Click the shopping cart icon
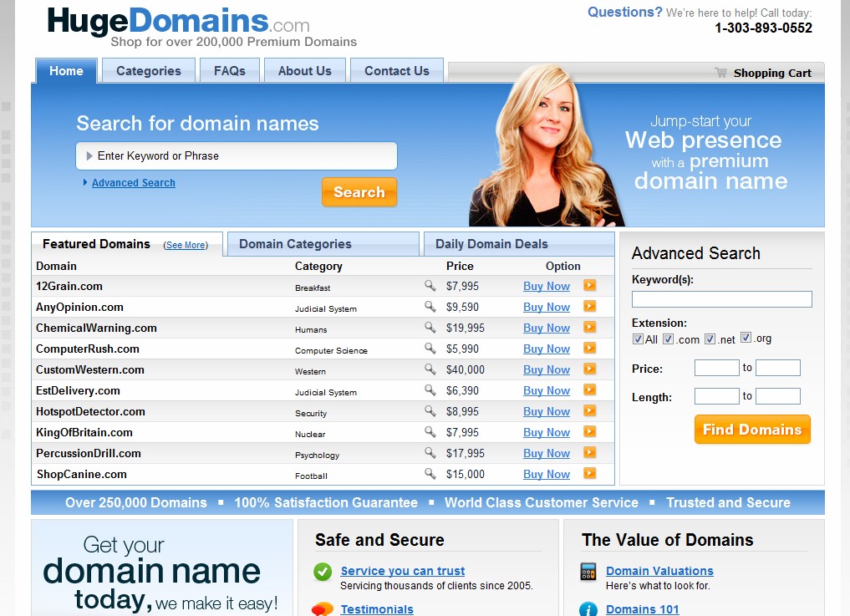The height and width of the screenshot is (616, 850). [x=720, y=73]
